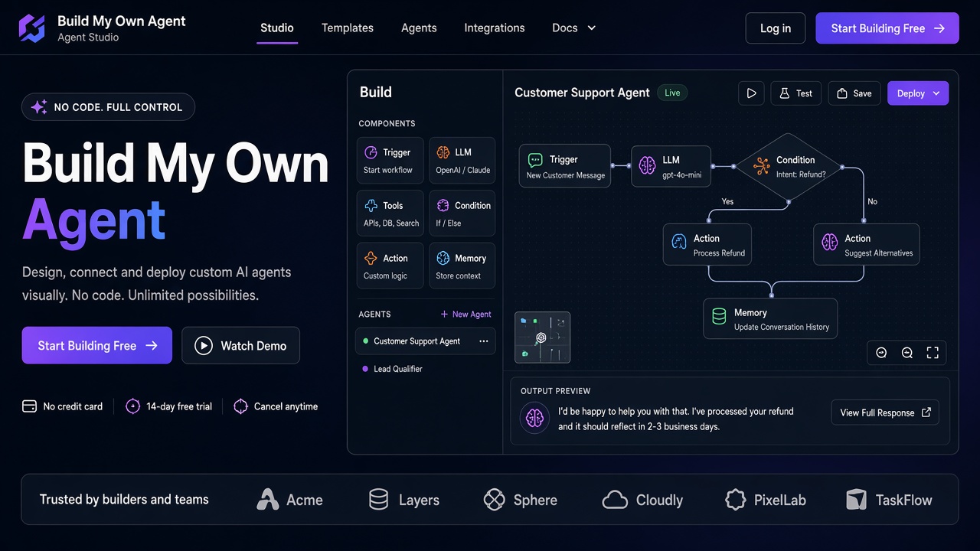
Task: Click the canvas minimap thumbnail
Action: click(543, 337)
